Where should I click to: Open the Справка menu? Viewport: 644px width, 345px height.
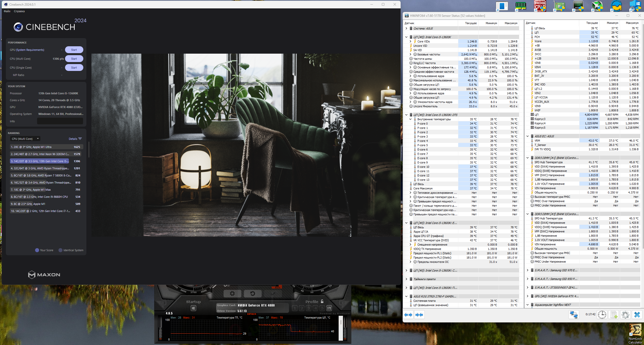[x=19, y=11]
